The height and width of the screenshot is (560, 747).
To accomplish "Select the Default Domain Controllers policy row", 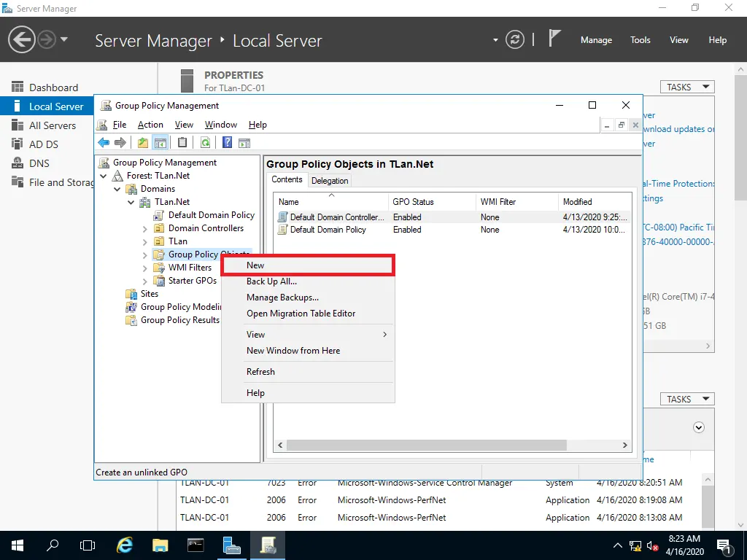I will coord(452,217).
